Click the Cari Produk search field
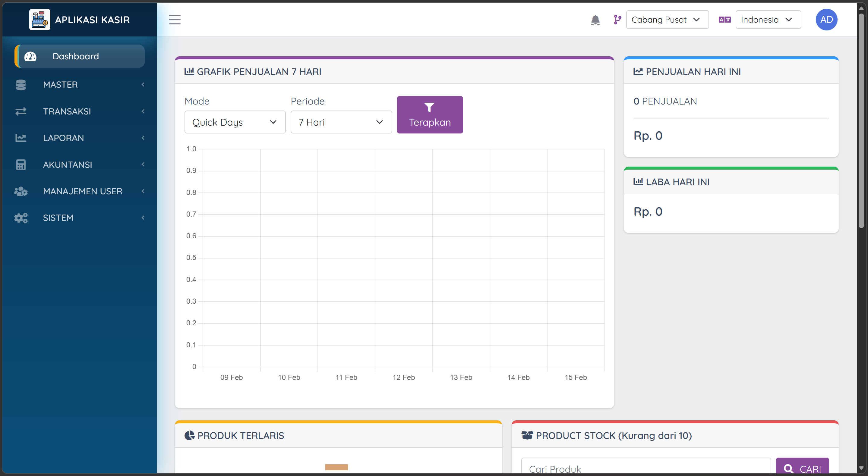Viewport: 868px width, 476px height. click(645, 468)
